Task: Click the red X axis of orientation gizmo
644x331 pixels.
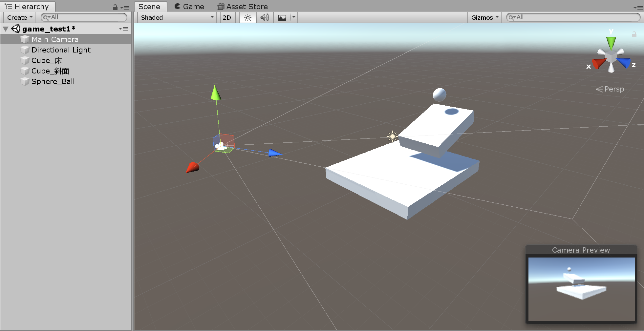Action: pos(598,63)
